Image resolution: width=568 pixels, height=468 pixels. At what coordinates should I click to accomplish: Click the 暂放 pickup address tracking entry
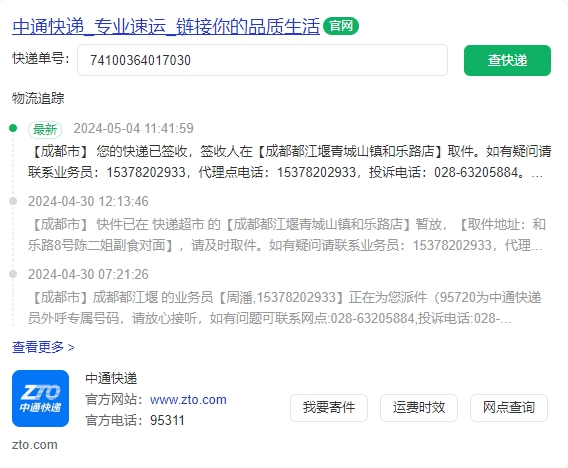tap(286, 235)
